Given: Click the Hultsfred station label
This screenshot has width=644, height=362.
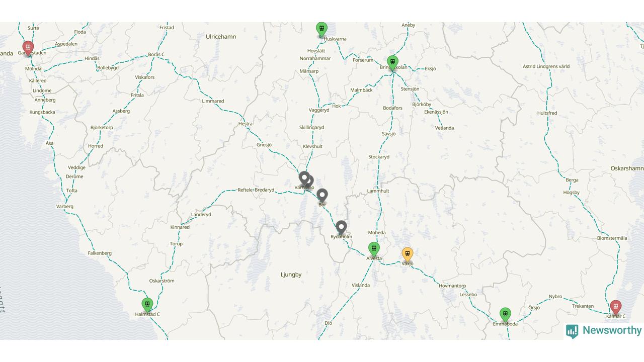Looking at the screenshot, I should point(547,113).
